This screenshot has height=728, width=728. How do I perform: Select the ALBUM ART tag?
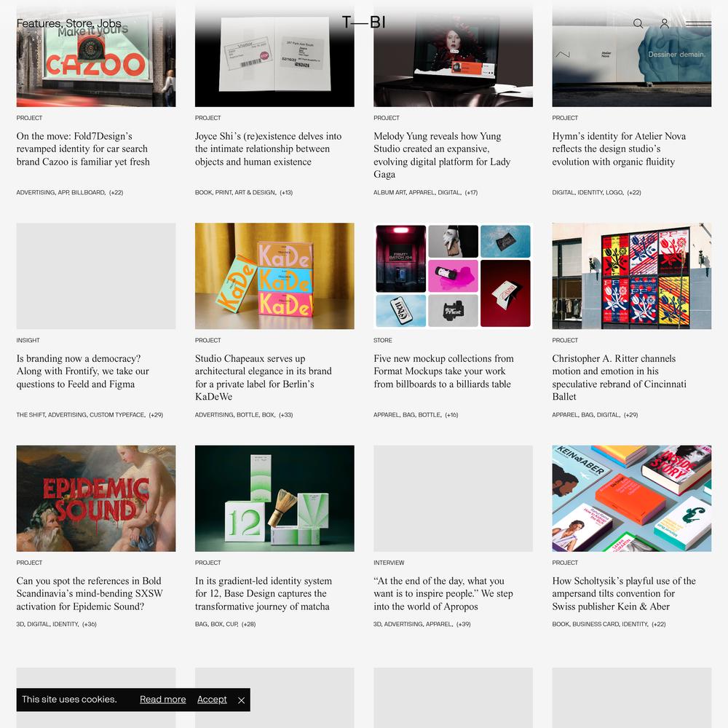[389, 192]
